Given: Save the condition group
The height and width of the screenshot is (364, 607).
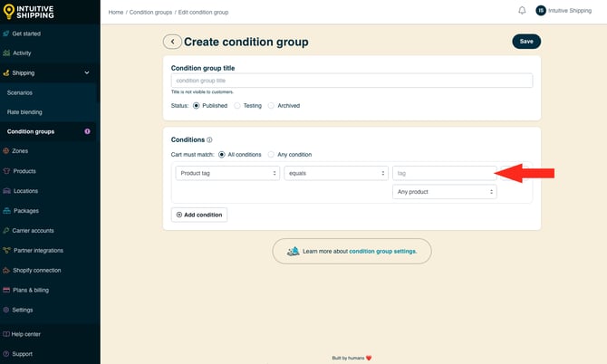Looking at the screenshot, I should [526, 42].
